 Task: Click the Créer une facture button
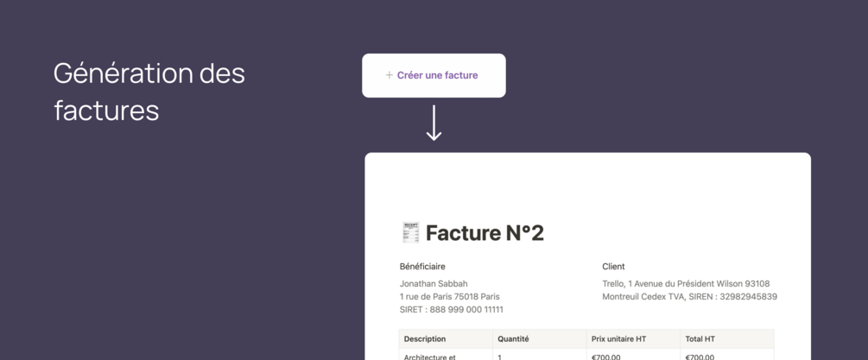click(x=434, y=76)
